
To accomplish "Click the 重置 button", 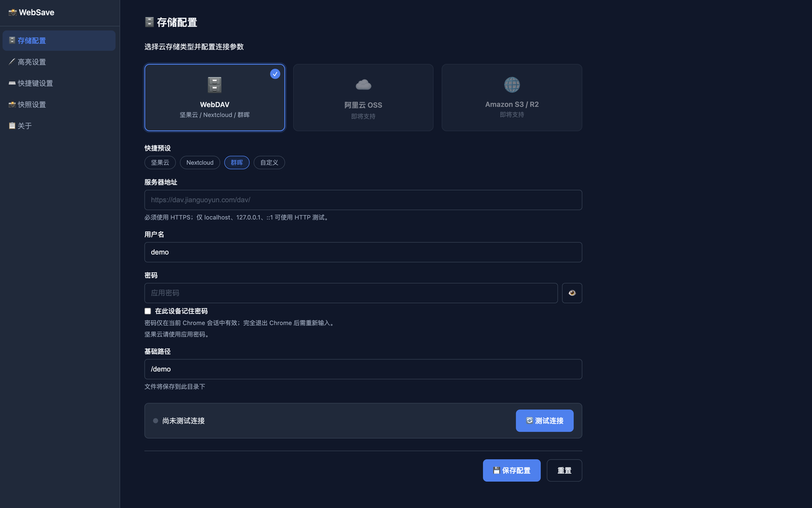I will pyautogui.click(x=564, y=471).
